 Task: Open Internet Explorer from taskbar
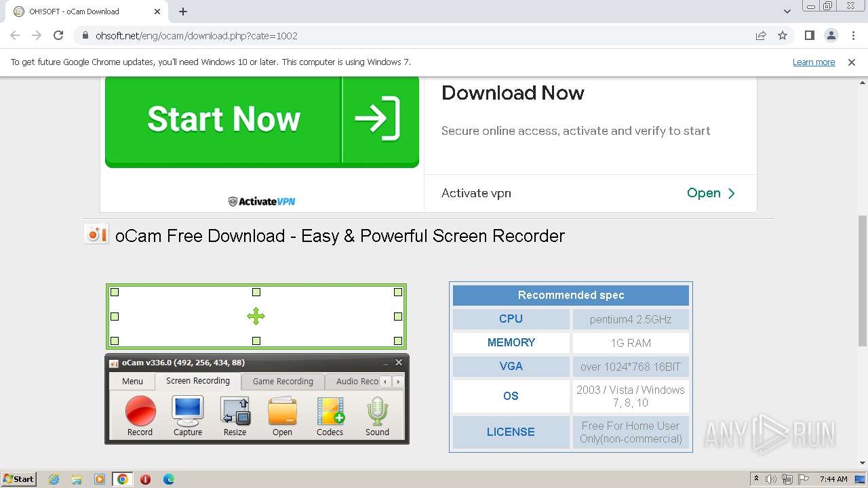[x=54, y=479]
